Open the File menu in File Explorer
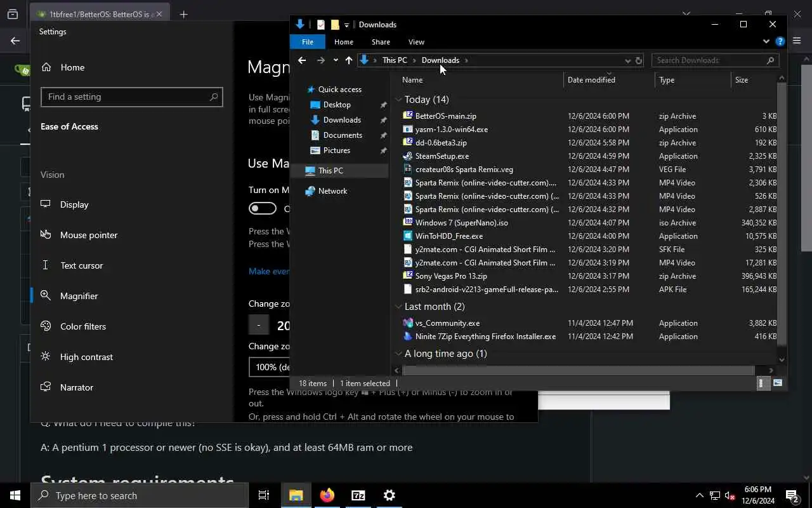812x508 pixels. [308, 42]
